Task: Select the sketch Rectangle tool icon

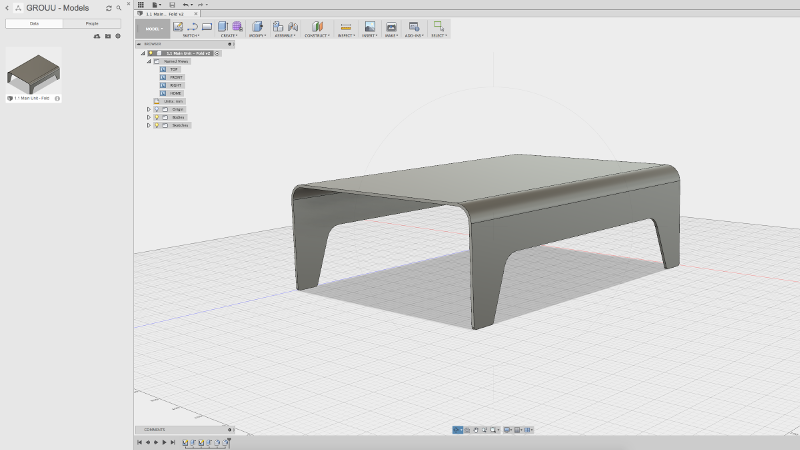Action: tap(207, 27)
